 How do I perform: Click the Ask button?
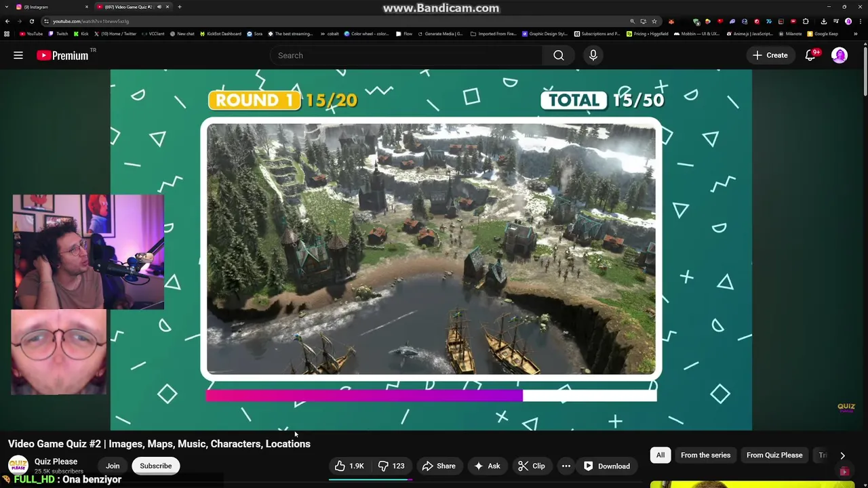487,466
